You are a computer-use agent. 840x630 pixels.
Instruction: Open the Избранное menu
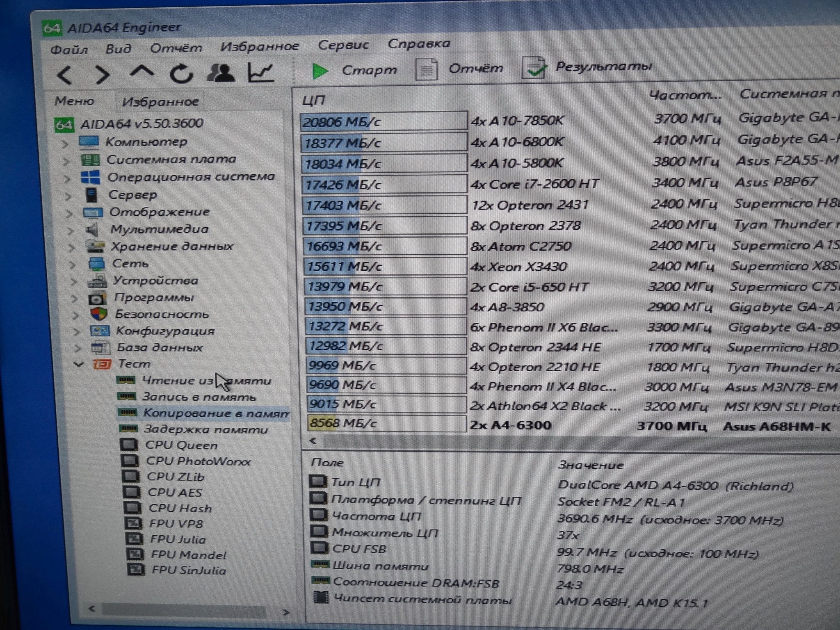[x=260, y=46]
